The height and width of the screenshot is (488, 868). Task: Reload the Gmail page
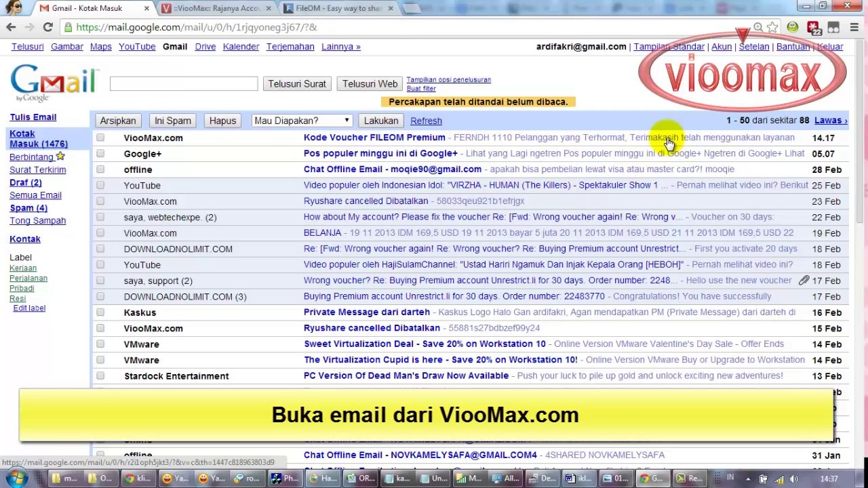pos(47,27)
